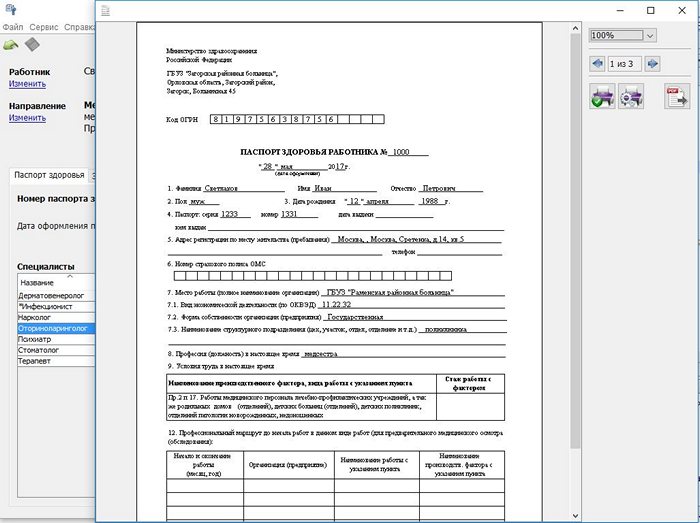The image size is (700, 523).
Task: Select Инфекционист in specialists list
Action: (x=56, y=307)
